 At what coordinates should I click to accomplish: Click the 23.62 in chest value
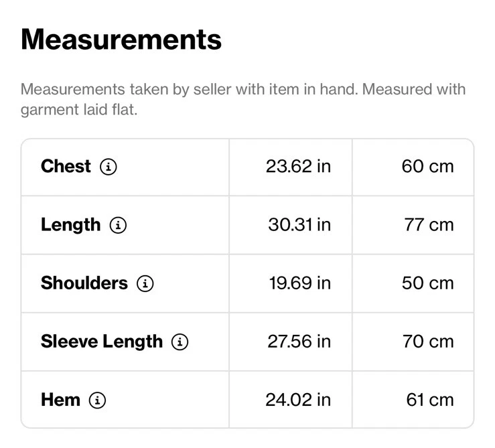[x=298, y=166]
